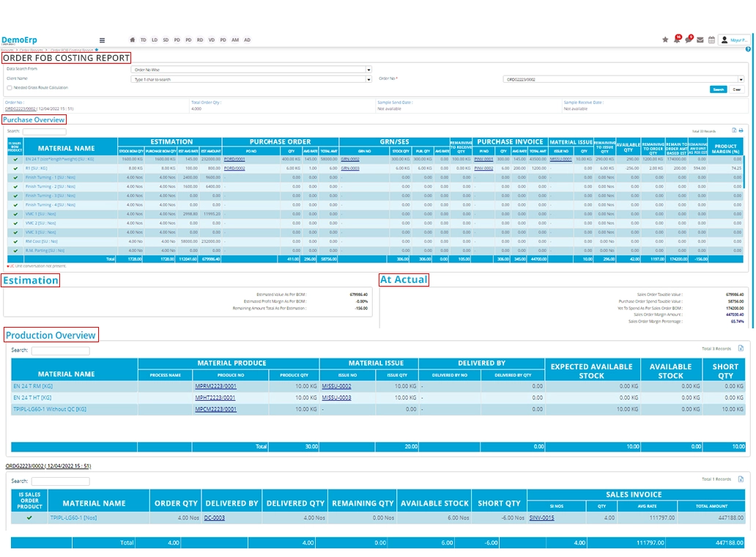This screenshot has height=557, width=756.
Task: Open favorites star icon in header
Action: pos(665,40)
